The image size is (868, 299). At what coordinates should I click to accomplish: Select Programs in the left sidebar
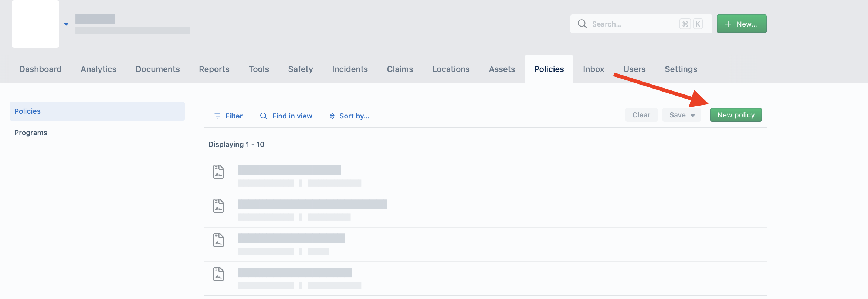(x=31, y=133)
